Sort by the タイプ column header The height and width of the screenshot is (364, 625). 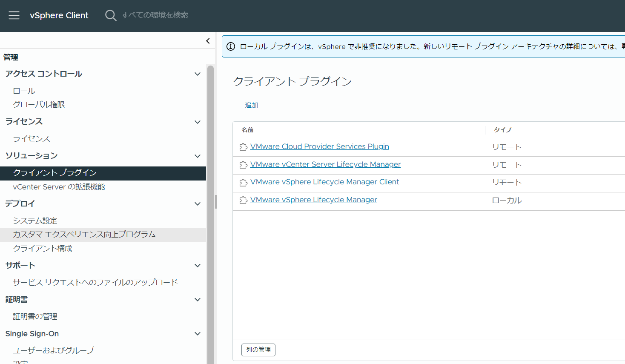(503, 130)
